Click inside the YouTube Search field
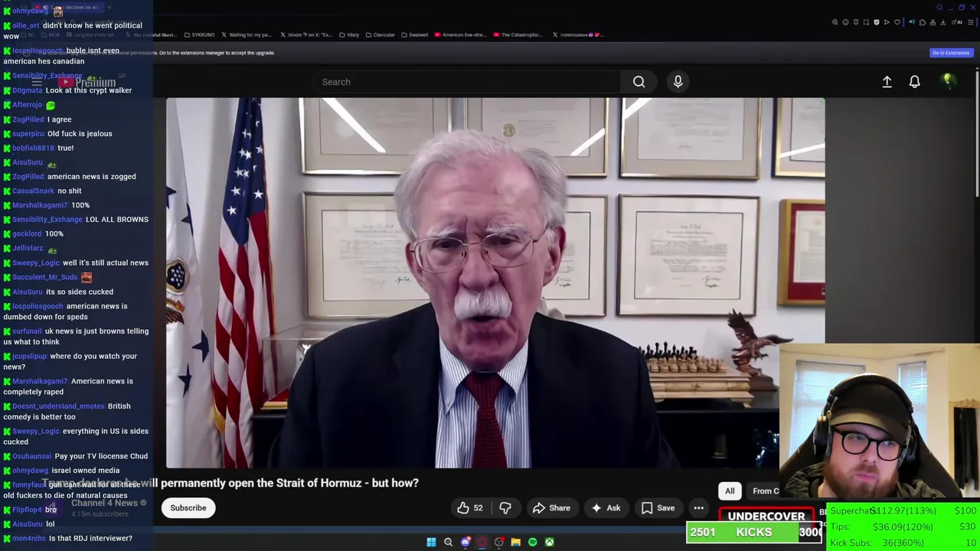The height and width of the screenshot is (551, 980). pyautogui.click(x=467, y=82)
